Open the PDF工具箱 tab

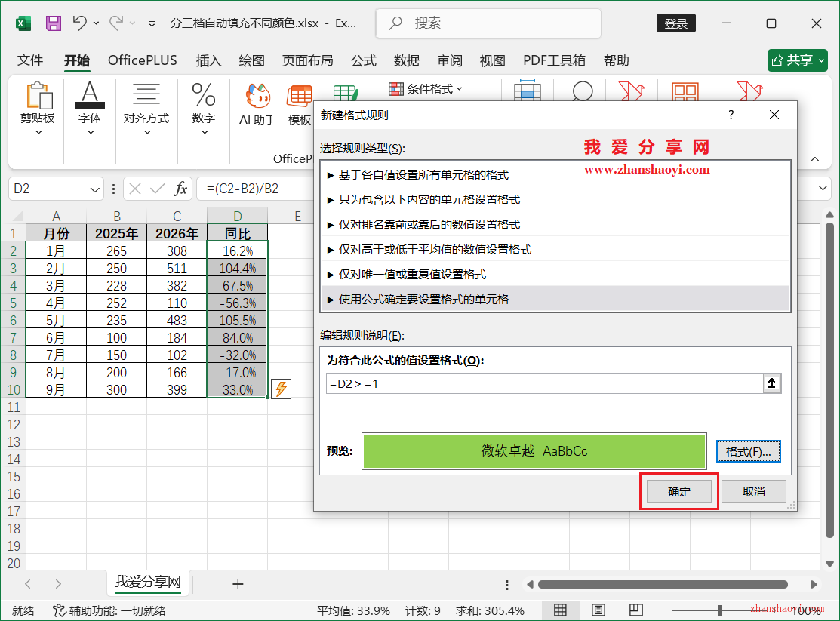click(x=554, y=60)
